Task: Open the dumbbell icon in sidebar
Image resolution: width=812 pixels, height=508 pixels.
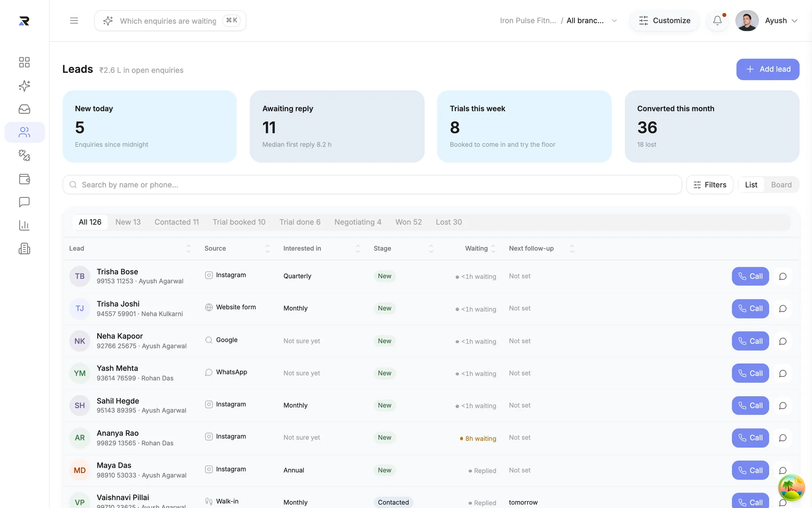Action: coord(24,156)
